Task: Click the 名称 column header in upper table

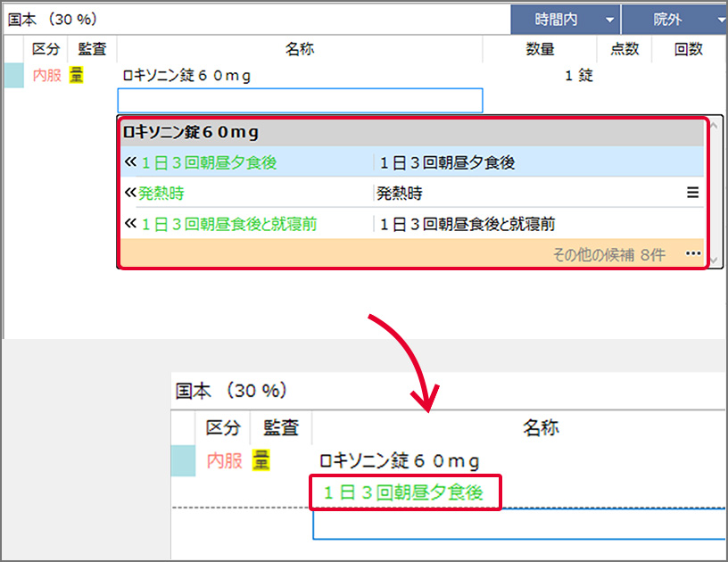Action: [x=299, y=49]
